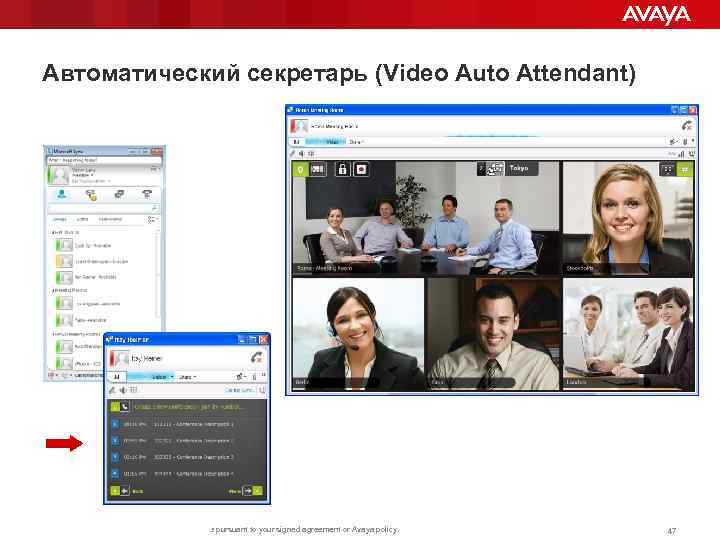Click the phone handset icon in dark panel
This screenshot has height=540, width=720.
(125, 407)
